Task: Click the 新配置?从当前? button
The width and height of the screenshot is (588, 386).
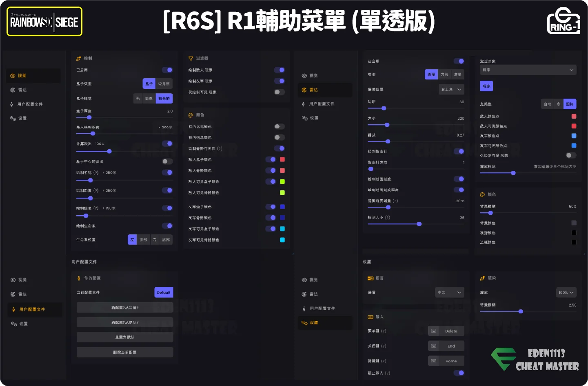Action: (x=125, y=308)
